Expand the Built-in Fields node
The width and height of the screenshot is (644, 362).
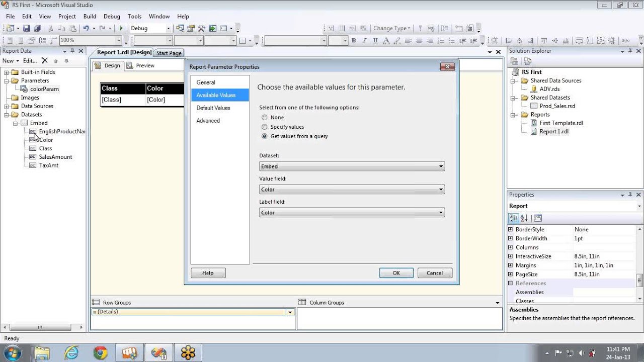coord(7,72)
